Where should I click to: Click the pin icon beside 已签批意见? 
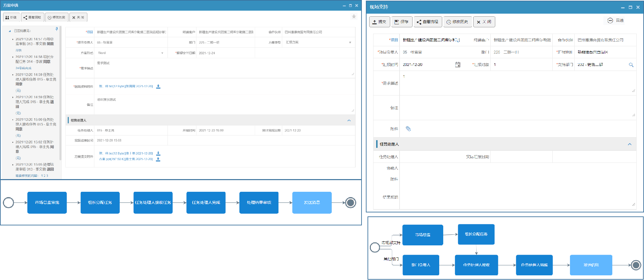[x=57, y=29]
